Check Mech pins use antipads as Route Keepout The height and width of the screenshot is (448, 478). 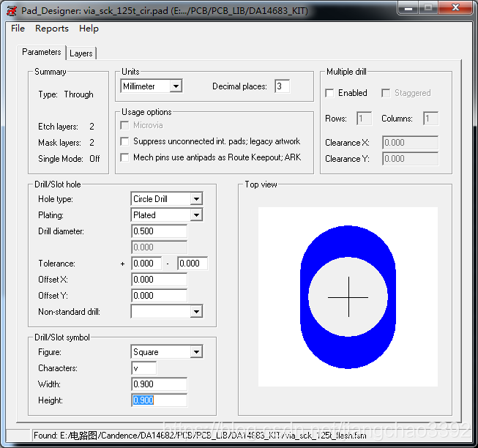pyautogui.click(x=125, y=157)
